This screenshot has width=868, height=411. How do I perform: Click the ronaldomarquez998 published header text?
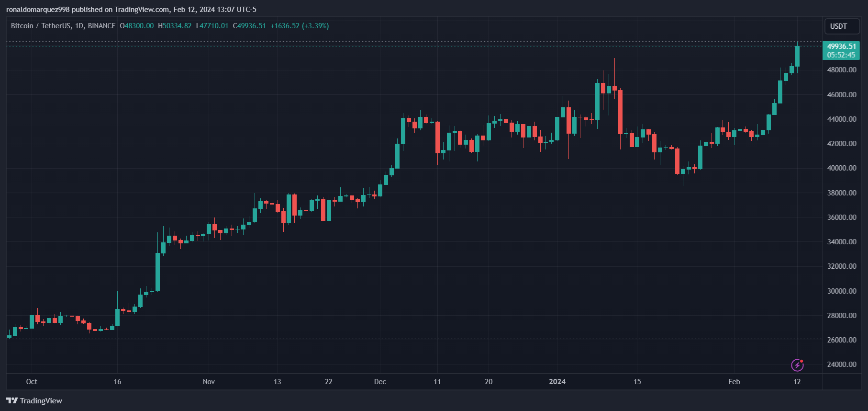131,9
